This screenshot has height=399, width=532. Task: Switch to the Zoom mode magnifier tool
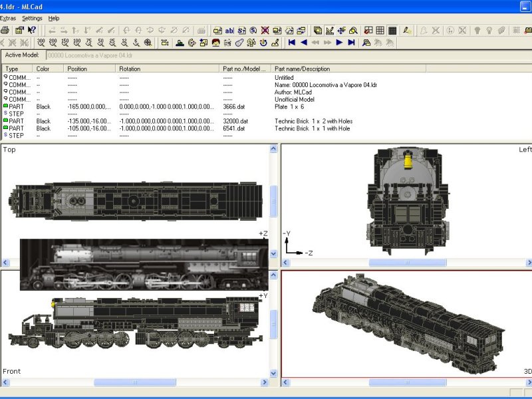[353, 31]
